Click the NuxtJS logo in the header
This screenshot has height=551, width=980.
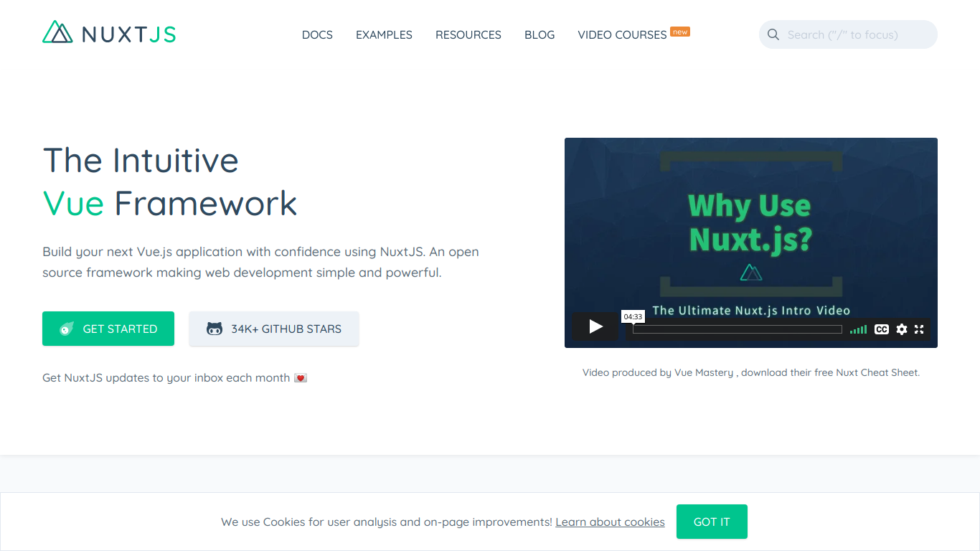(109, 32)
